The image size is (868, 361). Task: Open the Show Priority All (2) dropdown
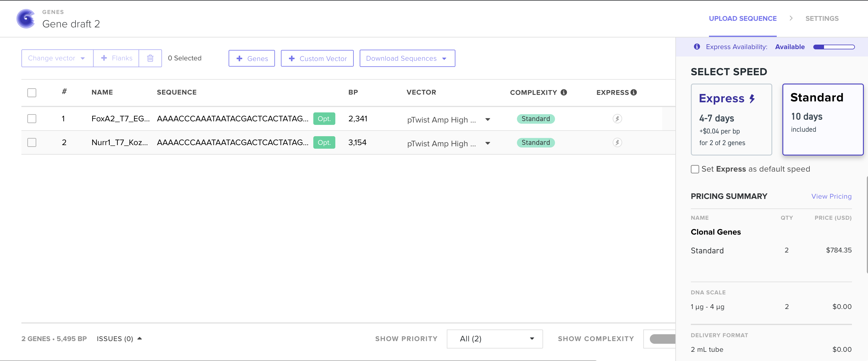[x=495, y=339]
